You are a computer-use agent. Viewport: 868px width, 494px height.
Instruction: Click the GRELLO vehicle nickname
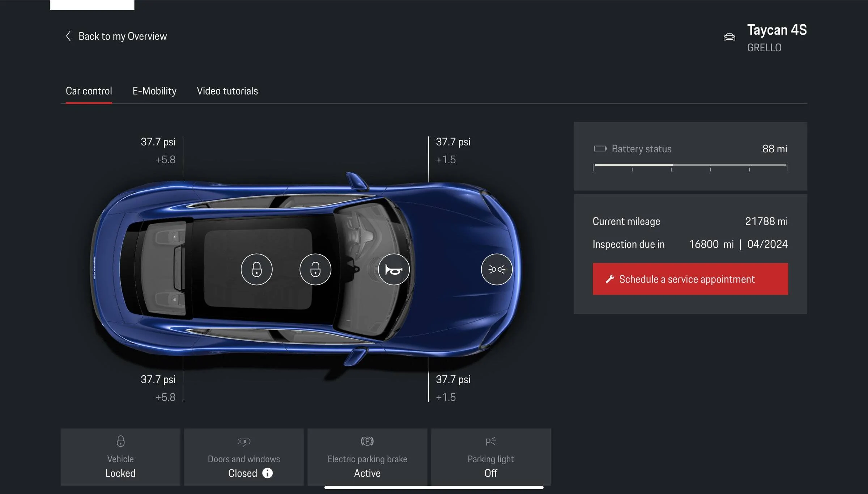pos(764,48)
